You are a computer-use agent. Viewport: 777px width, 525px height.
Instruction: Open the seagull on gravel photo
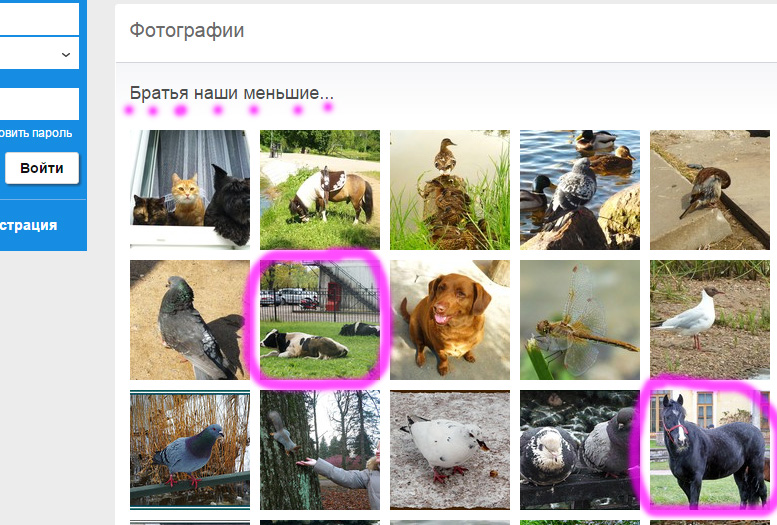[710, 320]
